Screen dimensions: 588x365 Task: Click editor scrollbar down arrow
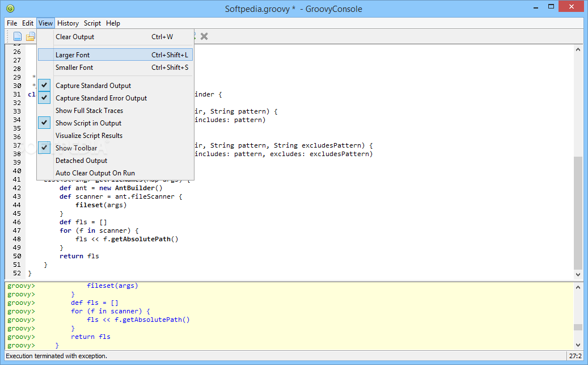(578, 275)
